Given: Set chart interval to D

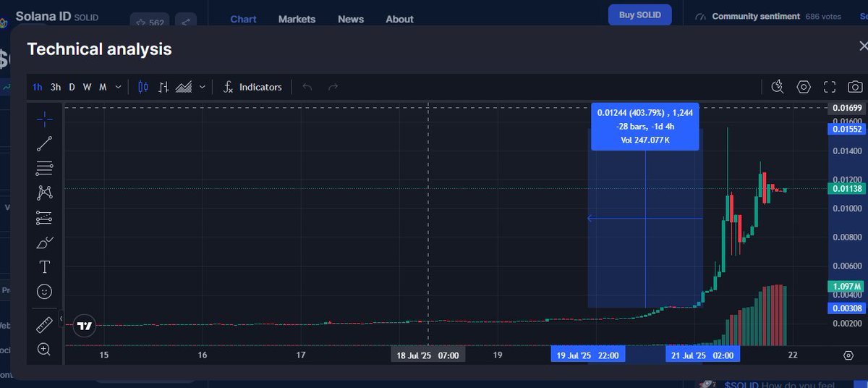Looking at the screenshot, I should click(72, 87).
